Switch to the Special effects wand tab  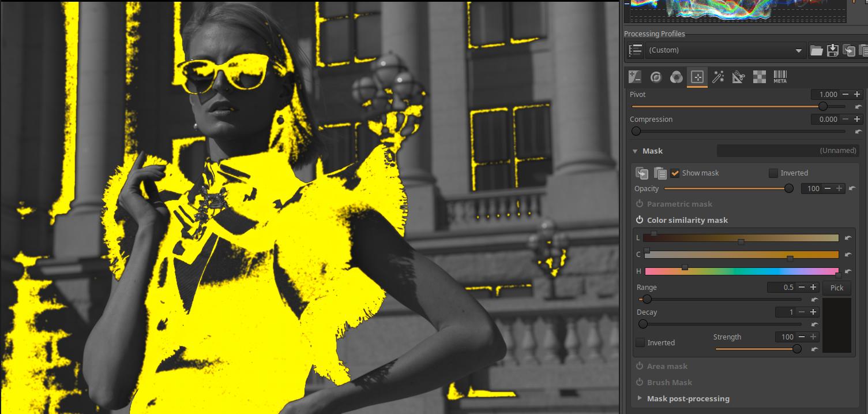[718, 77]
